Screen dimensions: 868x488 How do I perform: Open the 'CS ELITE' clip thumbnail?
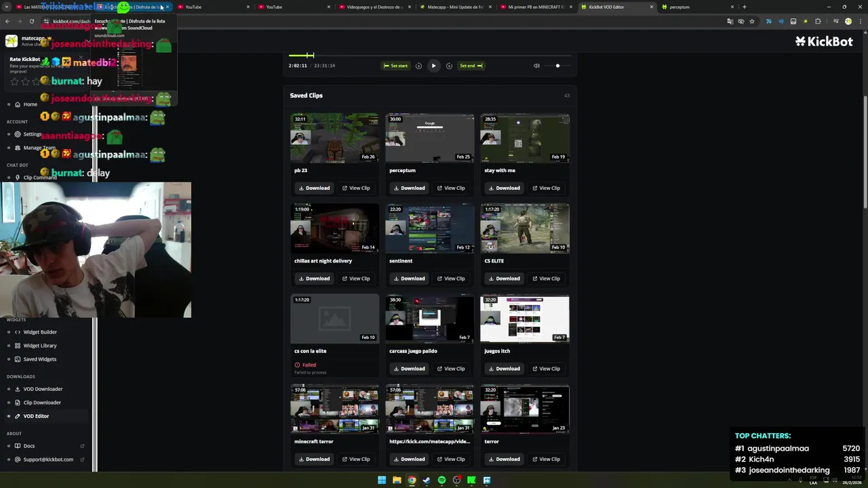pyautogui.click(x=525, y=228)
